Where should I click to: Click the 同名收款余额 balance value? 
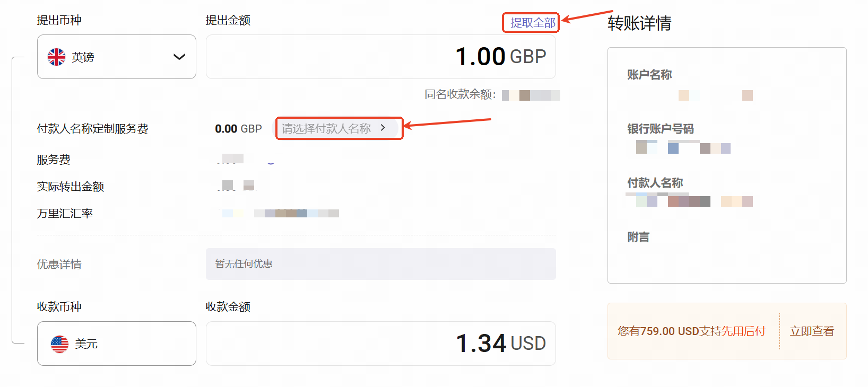531,95
